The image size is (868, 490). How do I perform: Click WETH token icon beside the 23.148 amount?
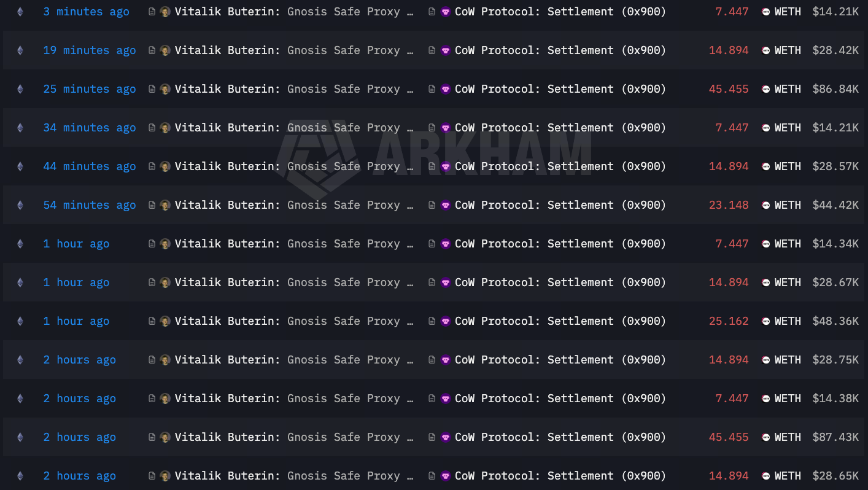click(765, 205)
